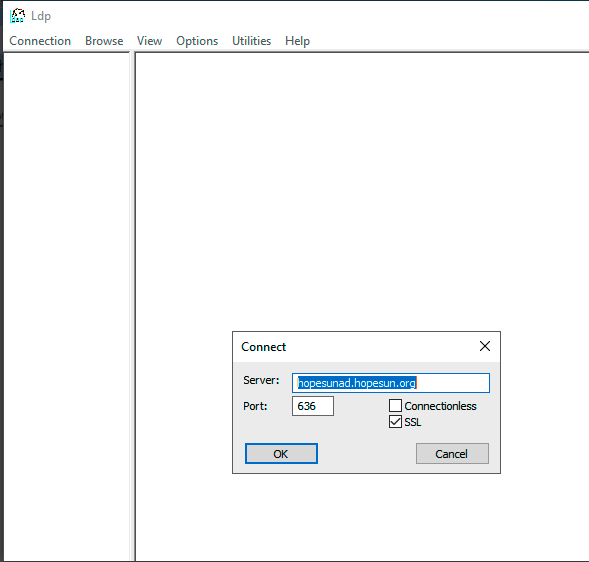Open the View menu

click(150, 41)
